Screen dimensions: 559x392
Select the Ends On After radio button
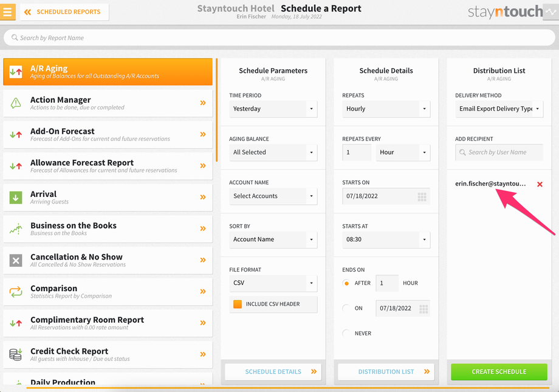click(346, 283)
